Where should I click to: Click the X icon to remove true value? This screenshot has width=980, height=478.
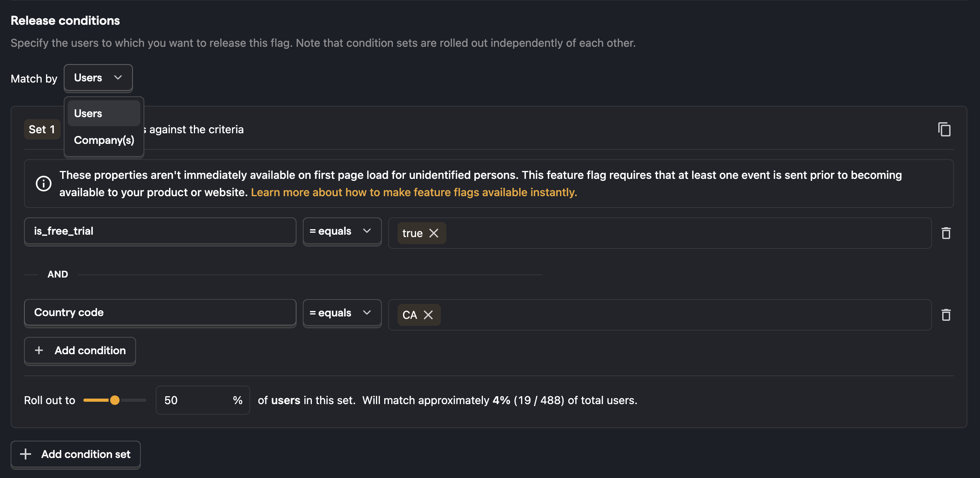[435, 232]
